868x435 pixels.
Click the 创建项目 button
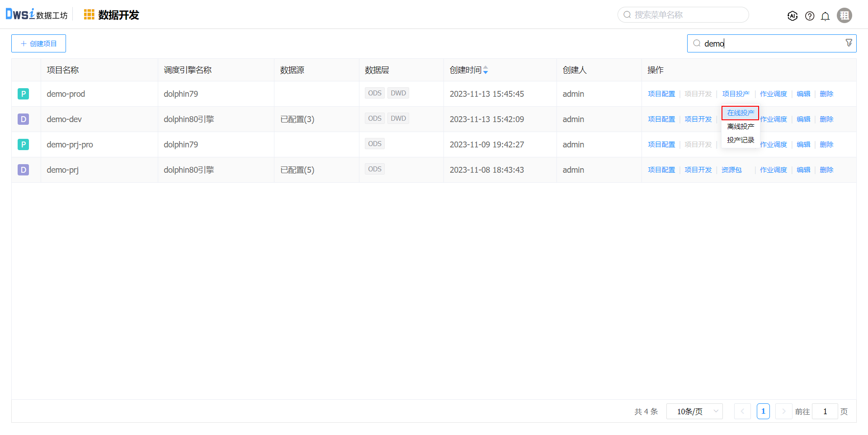coord(38,43)
